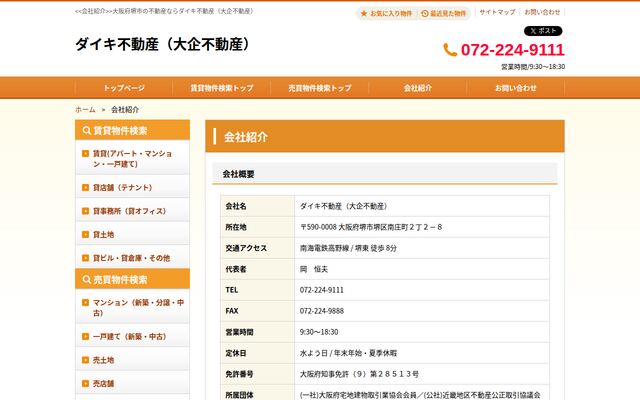Click the 交通アクセス value 南海電鉄高野線

(x=348, y=248)
